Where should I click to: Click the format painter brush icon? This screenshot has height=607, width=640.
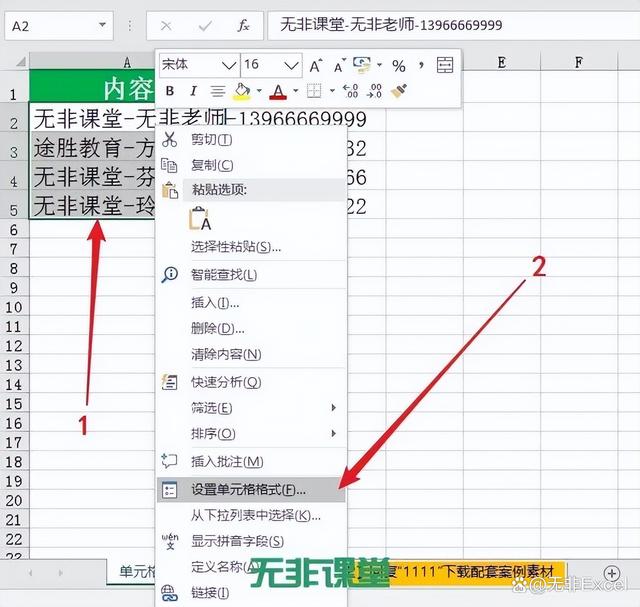[398, 91]
